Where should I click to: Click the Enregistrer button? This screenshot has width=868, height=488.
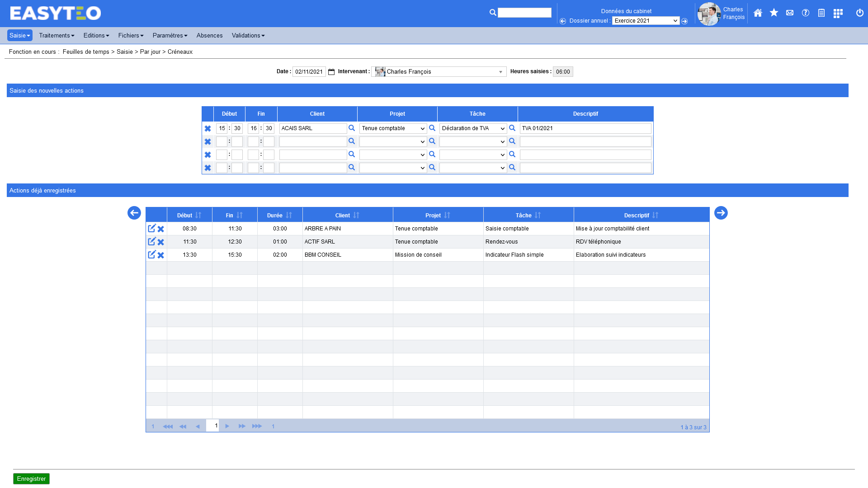point(31,479)
